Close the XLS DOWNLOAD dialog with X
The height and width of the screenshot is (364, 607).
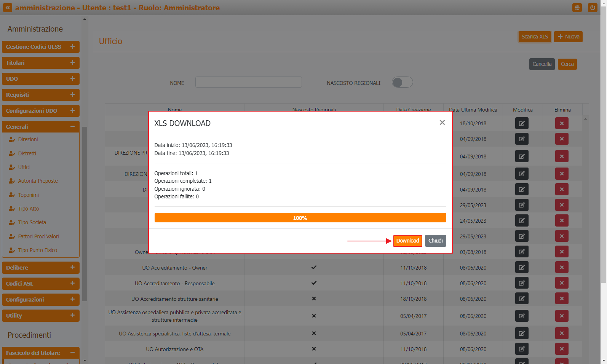442,123
